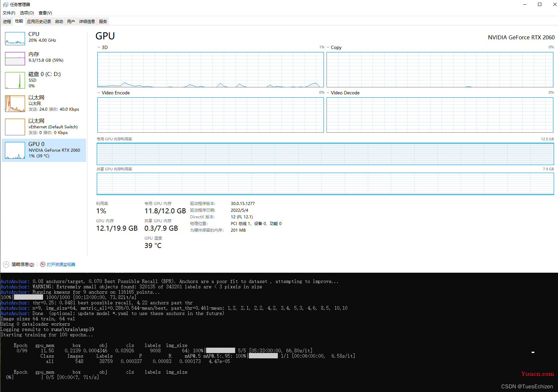Switch to the 启动 tab
Screen dimensions: 558x392
pos(59,21)
